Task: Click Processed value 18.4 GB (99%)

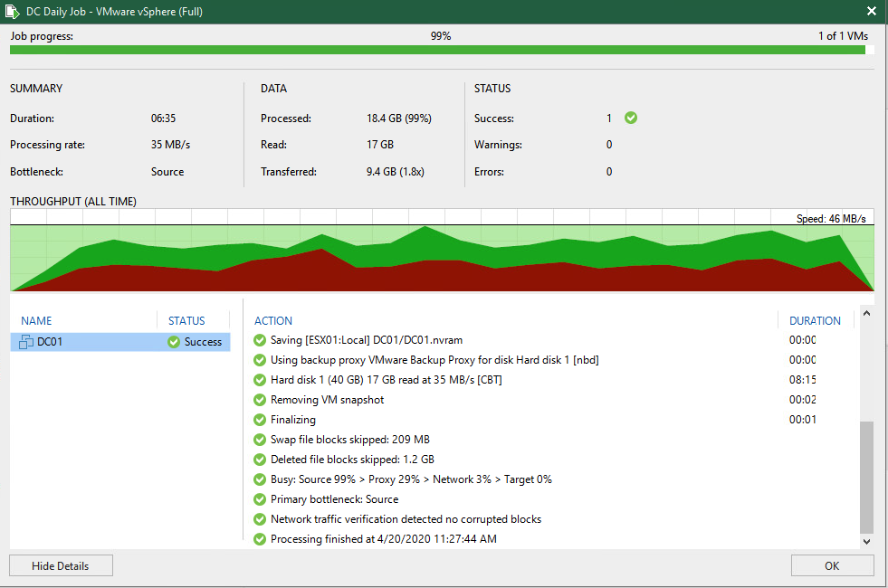Action: (398, 119)
